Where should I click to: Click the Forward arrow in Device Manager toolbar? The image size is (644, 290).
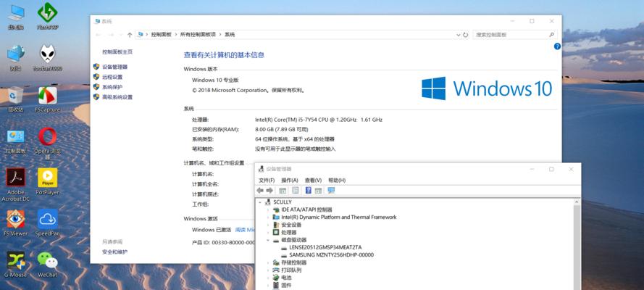coord(269,191)
